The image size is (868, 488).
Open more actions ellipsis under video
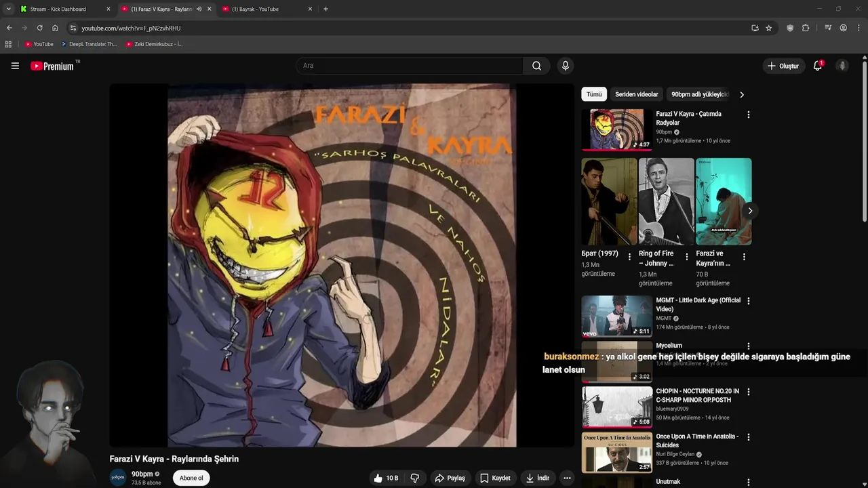click(x=567, y=478)
